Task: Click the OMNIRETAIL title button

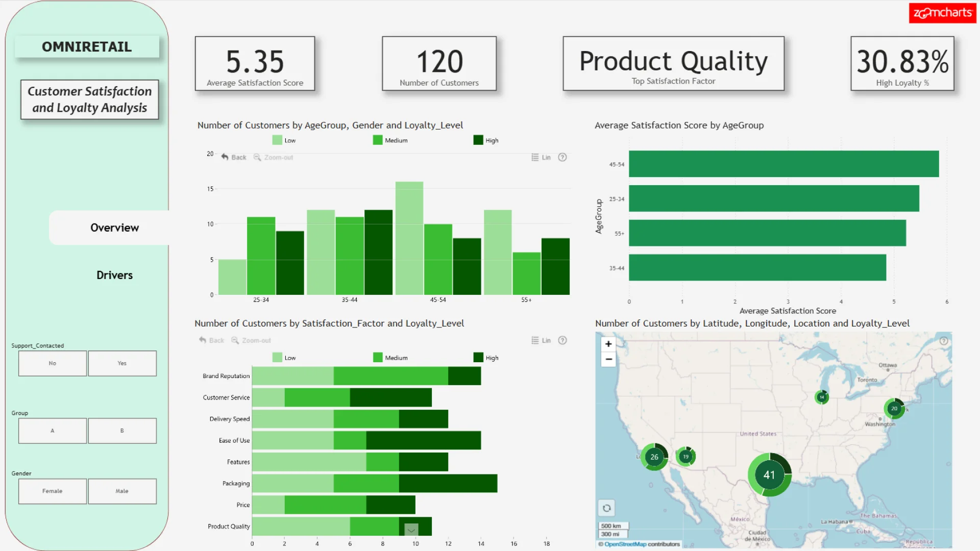Action: (87, 46)
